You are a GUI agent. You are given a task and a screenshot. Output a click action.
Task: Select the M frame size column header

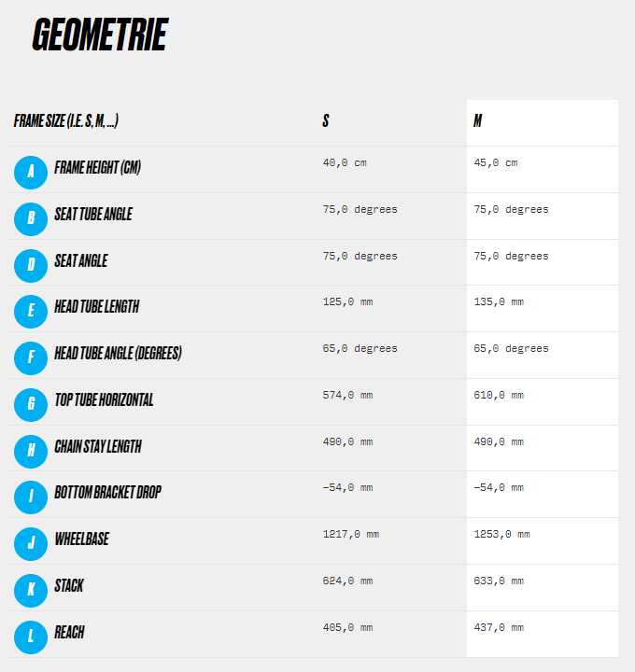pyautogui.click(x=477, y=120)
